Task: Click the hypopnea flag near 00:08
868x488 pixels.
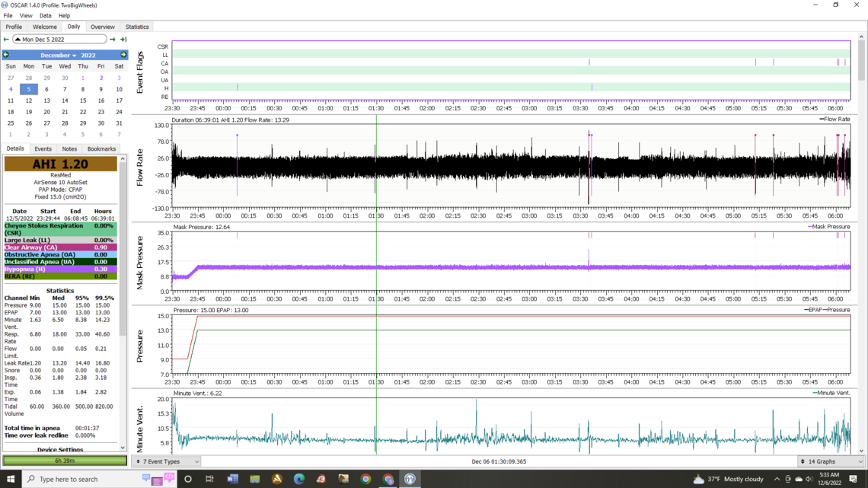Action: click(x=238, y=88)
